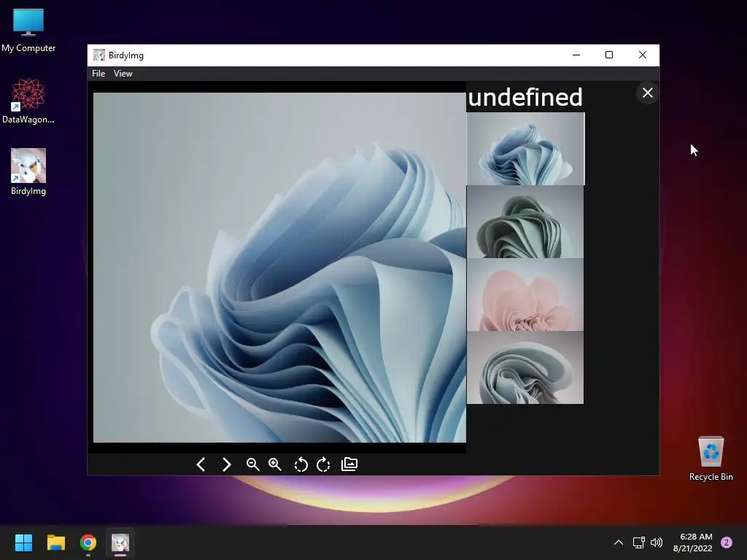The width and height of the screenshot is (747, 560).
Task: Open notification badge showing 2
Action: [x=727, y=542]
